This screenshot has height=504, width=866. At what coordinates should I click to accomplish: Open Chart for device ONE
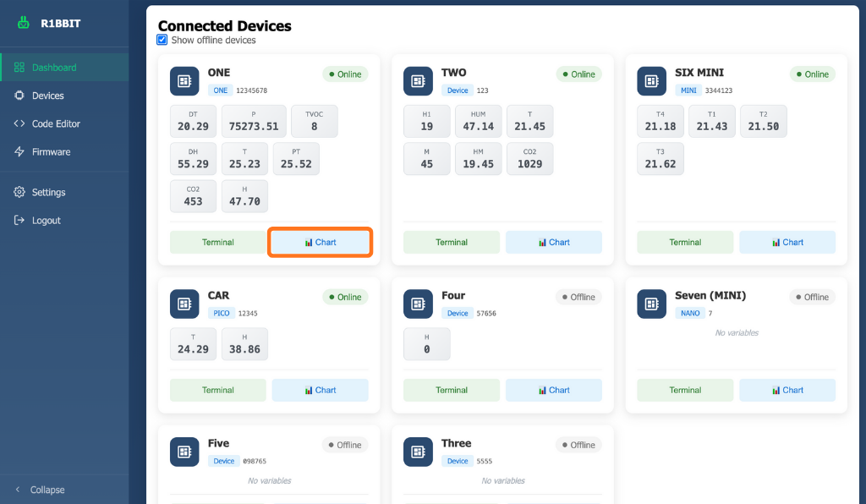point(321,242)
